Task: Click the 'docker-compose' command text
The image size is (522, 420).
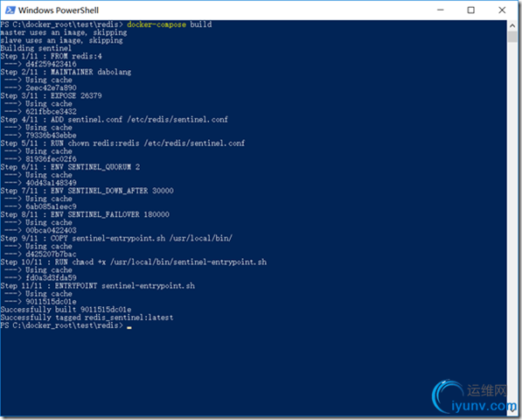Action: (157, 24)
